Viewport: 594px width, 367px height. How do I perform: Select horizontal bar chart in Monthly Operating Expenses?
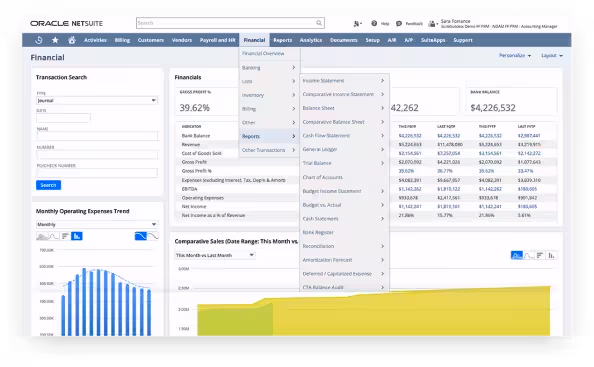tap(65, 236)
